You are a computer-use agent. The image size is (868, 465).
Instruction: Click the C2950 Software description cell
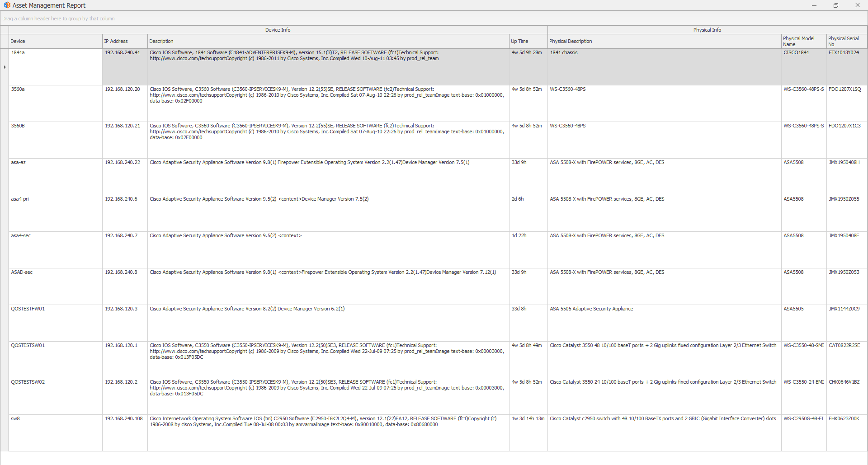point(328,433)
